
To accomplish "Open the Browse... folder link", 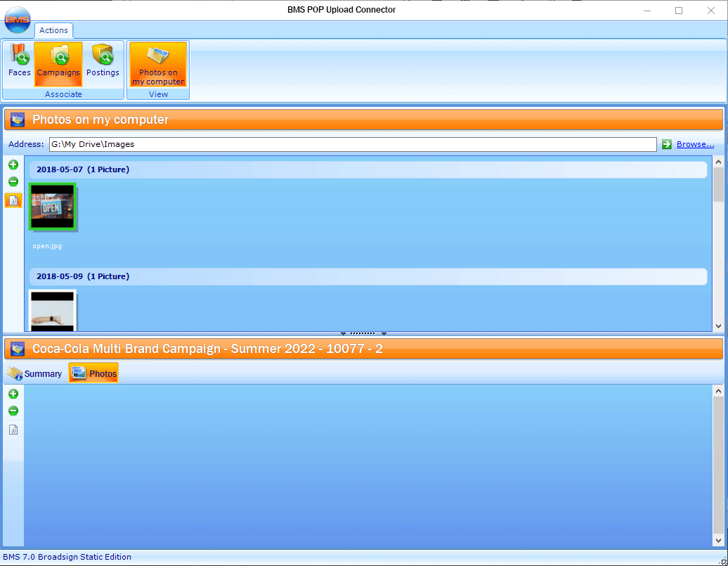I will coord(695,144).
